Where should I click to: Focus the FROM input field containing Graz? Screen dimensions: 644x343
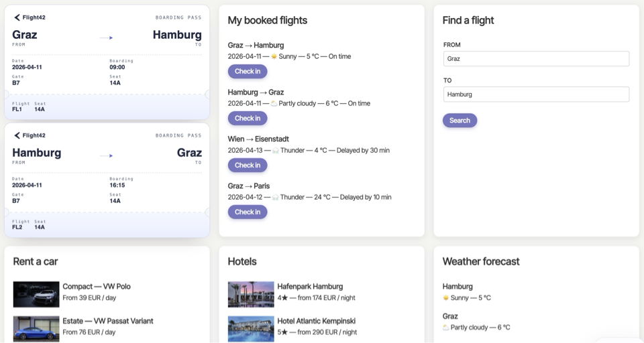[536, 59]
